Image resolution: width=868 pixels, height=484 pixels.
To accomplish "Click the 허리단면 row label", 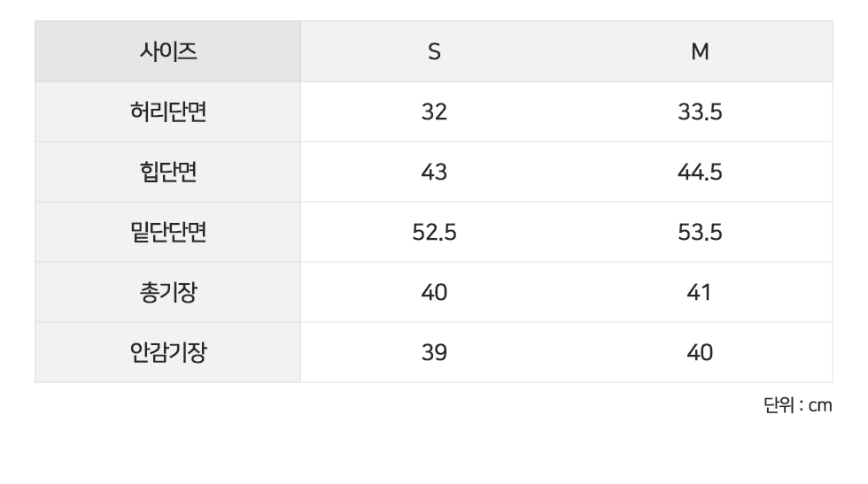I will pyautogui.click(x=168, y=112).
